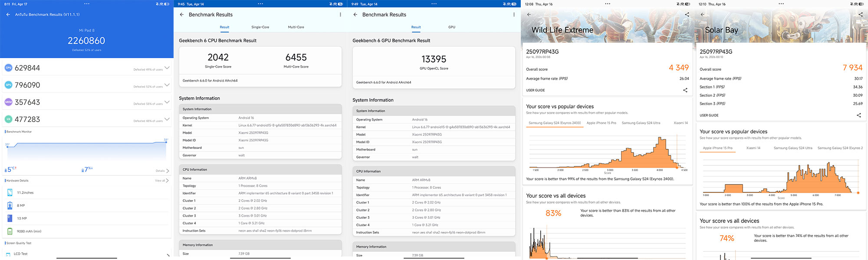This screenshot has height=260, width=868.
Task: Share the Wild Life Extreme result from the header
Action: click(x=687, y=14)
